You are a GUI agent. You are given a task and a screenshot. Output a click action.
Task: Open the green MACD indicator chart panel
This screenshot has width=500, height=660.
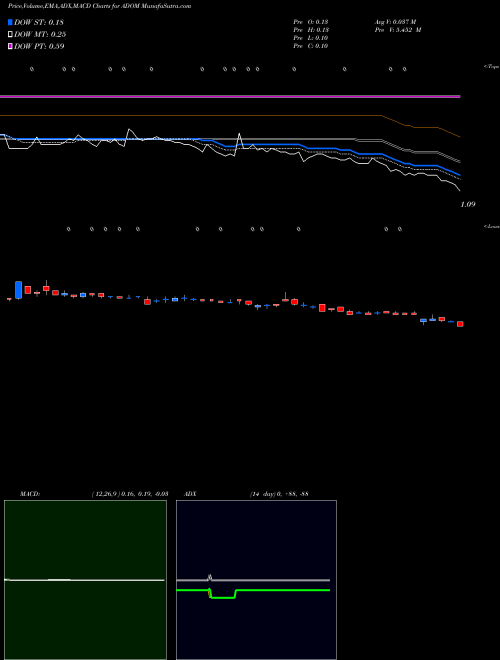[85, 580]
